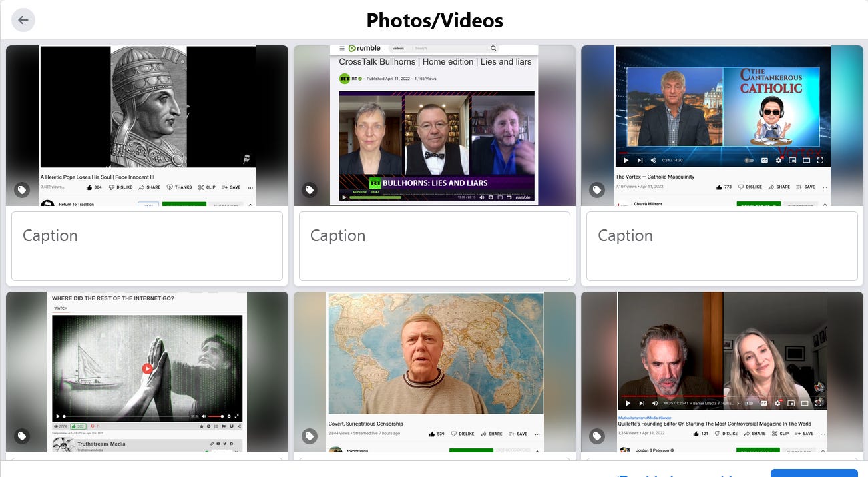Open the world map censorship thumbnail
The height and width of the screenshot is (477, 868).
[435, 372]
